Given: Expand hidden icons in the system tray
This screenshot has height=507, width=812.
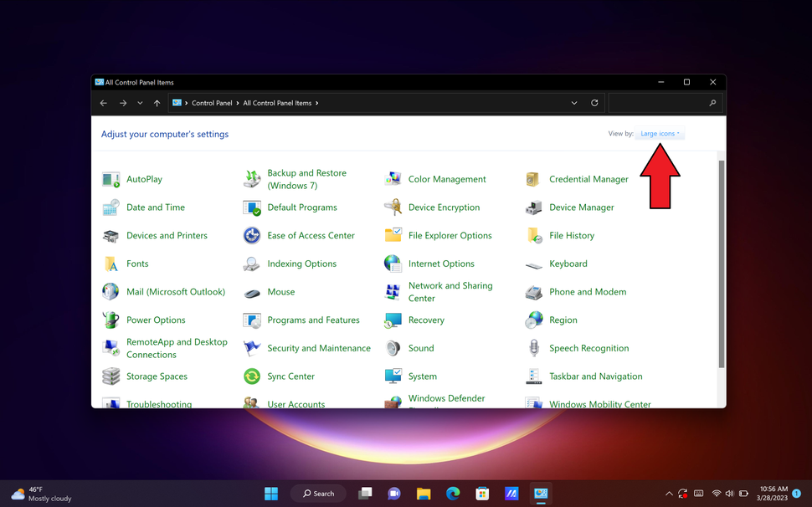Looking at the screenshot, I should coord(668,493).
